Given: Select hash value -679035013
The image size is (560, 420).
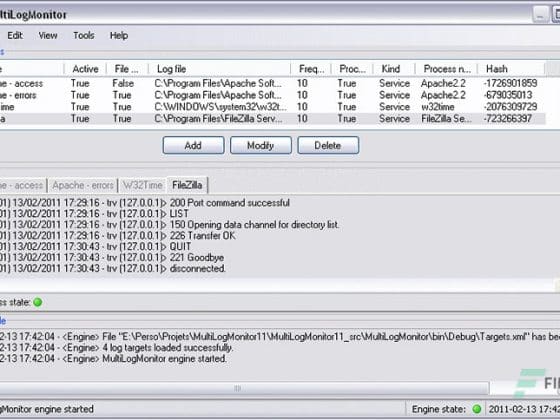Looking at the screenshot, I should 508,95.
